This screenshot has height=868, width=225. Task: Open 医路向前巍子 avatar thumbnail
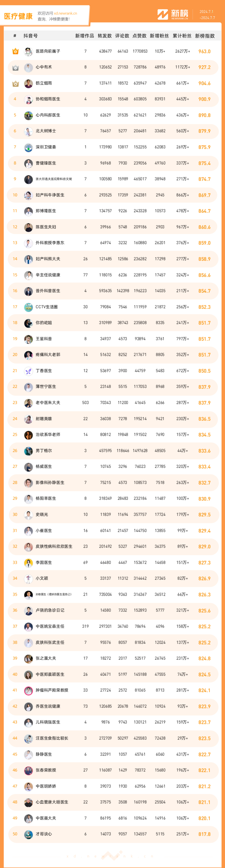[28, 52]
